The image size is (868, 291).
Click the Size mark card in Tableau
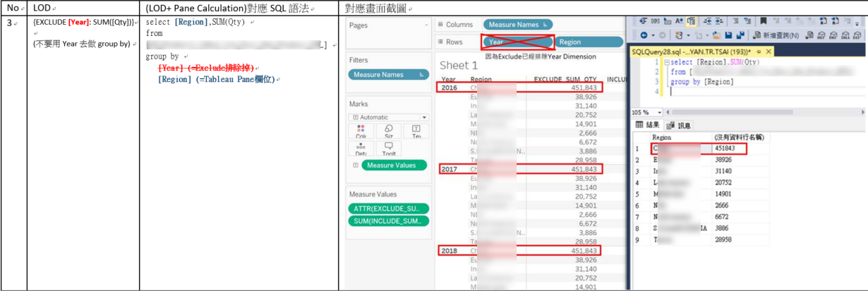click(389, 131)
